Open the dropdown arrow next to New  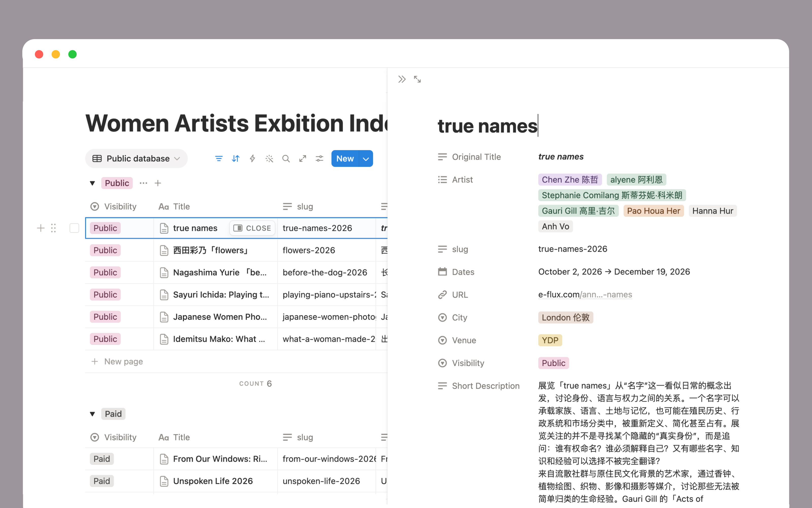click(366, 158)
